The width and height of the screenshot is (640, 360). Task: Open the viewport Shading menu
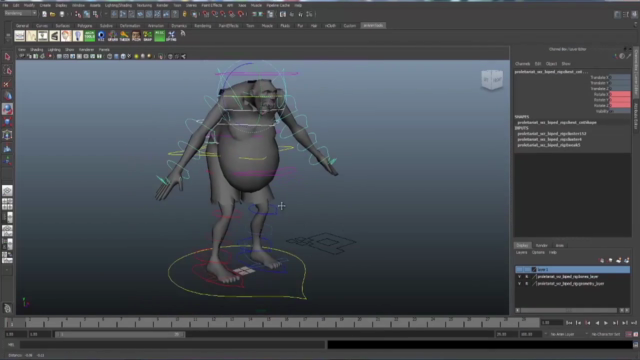click(x=36, y=50)
